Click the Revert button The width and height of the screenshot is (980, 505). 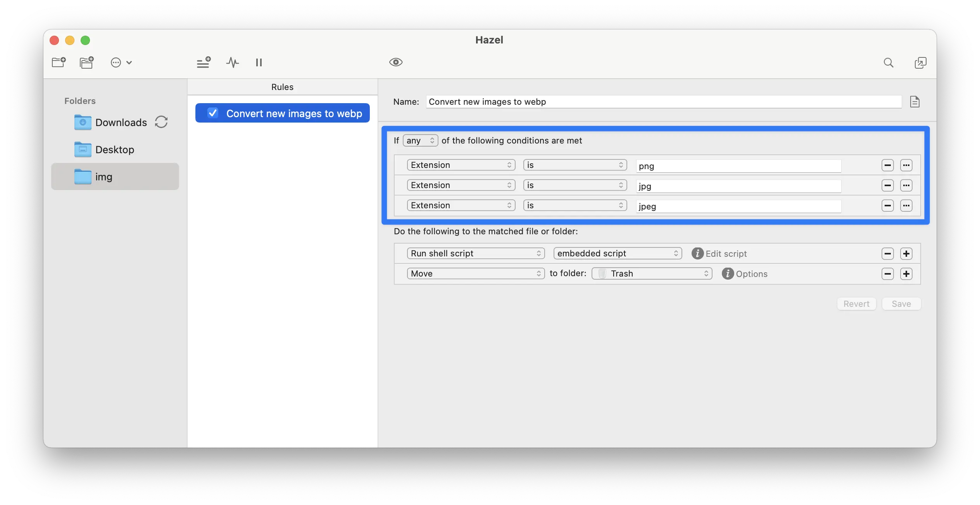tap(856, 304)
